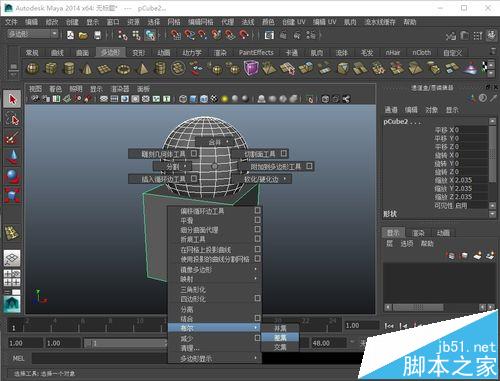
Task: Expand the 多边形显示 submenu
Action: (215, 359)
